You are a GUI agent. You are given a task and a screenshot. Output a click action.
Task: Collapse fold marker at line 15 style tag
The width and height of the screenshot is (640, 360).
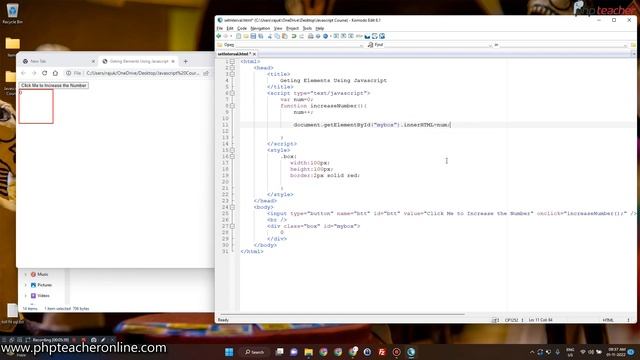[232, 150]
